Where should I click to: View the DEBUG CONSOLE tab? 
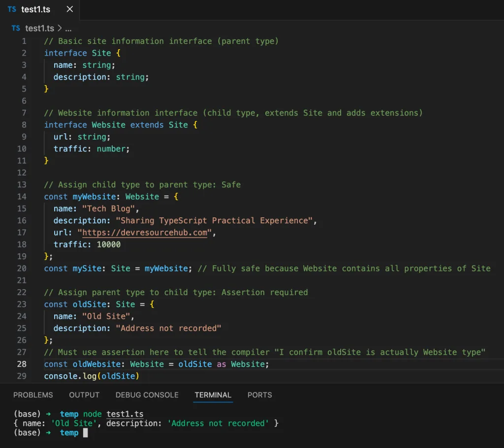147,395
